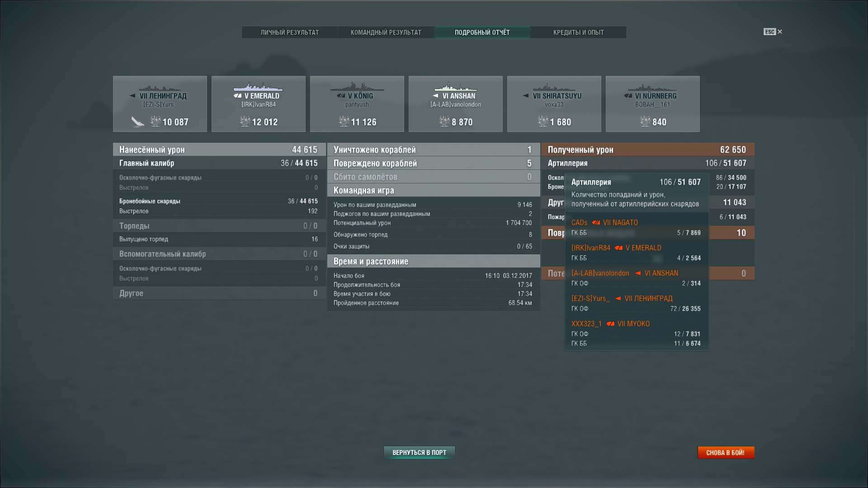Click destroyer class icon beside VI ANSHAN in tooltip

(638, 273)
